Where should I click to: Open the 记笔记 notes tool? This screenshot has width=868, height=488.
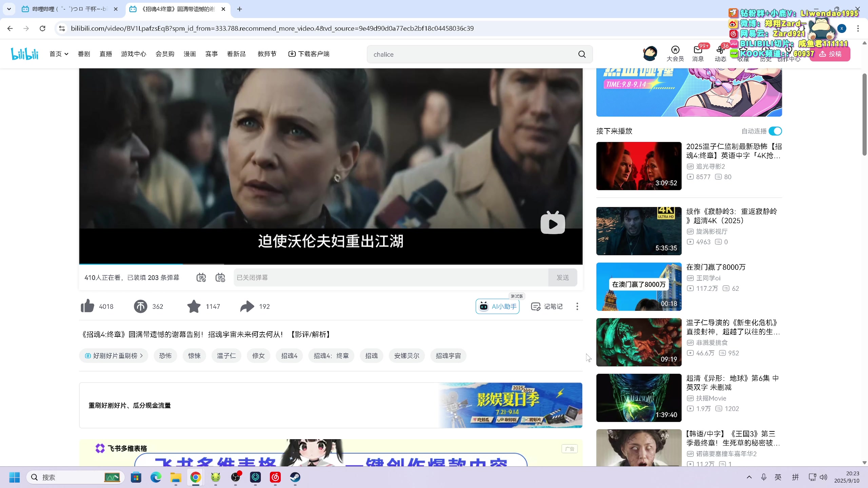coord(547,306)
